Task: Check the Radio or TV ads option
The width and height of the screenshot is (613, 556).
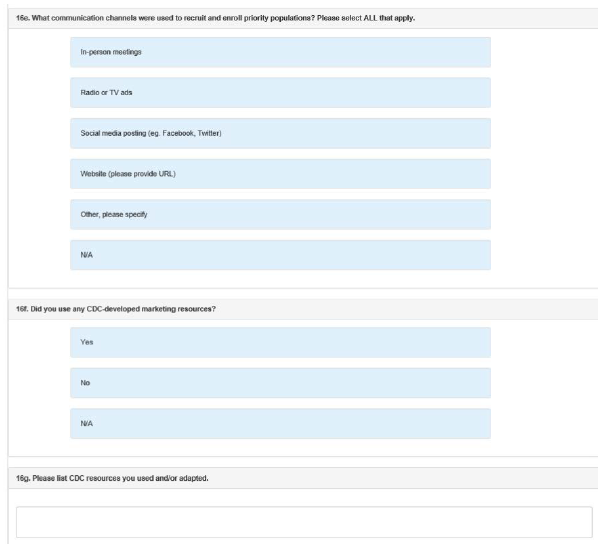Action: (280, 93)
